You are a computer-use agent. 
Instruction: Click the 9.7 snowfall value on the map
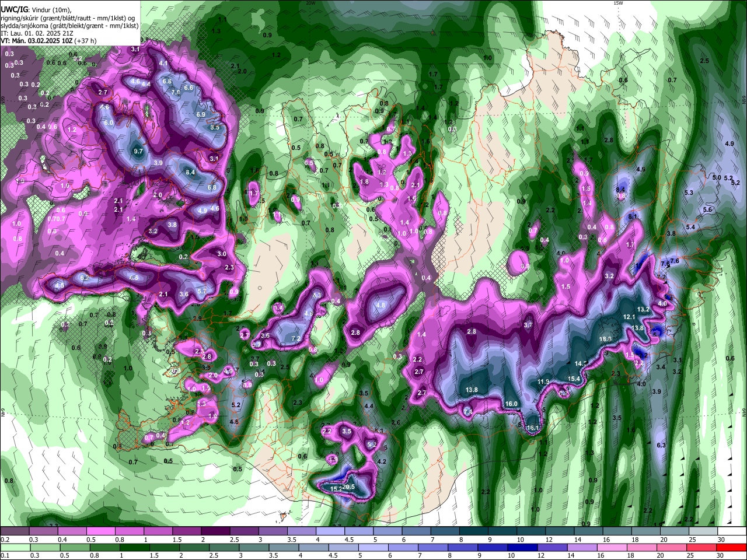point(138,151)
